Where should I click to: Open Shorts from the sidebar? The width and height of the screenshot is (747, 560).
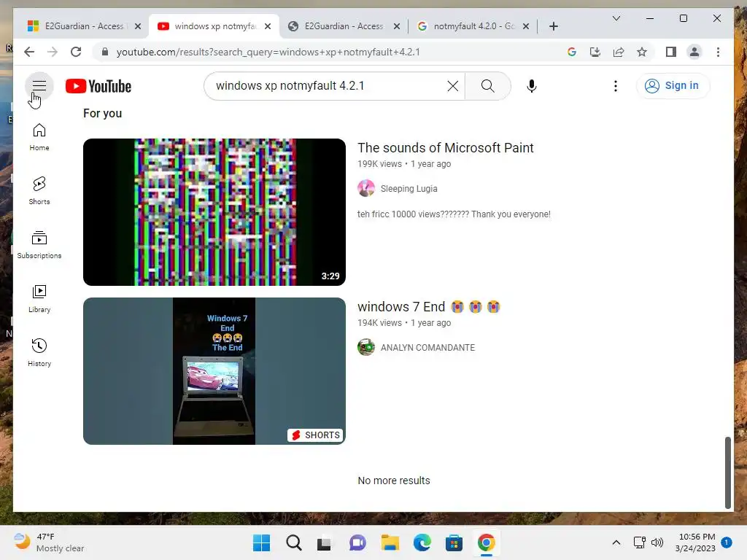[39, 191]
